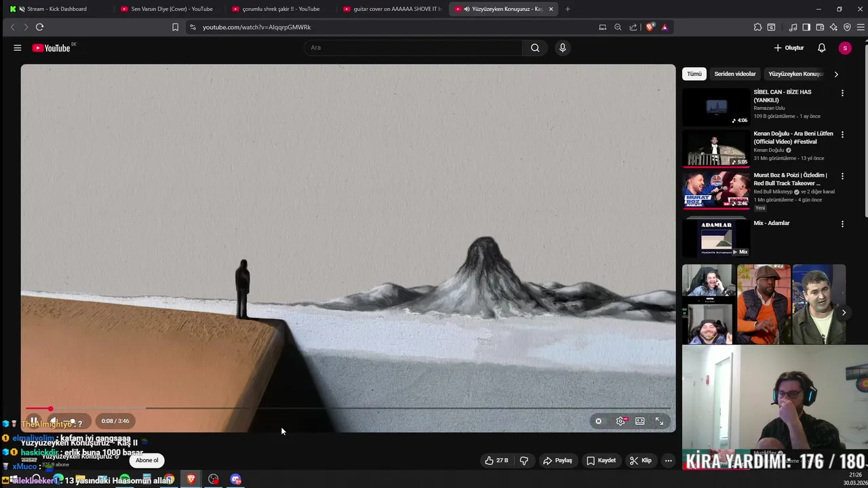Open the browser extensions puzzle icon

pos(757,27)
